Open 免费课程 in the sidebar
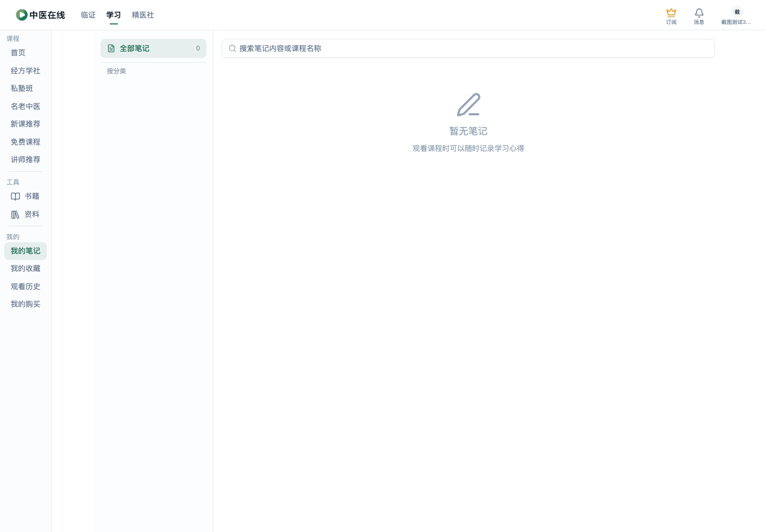The width and height of the screenshot is (766, 532). tap(26, 142)
